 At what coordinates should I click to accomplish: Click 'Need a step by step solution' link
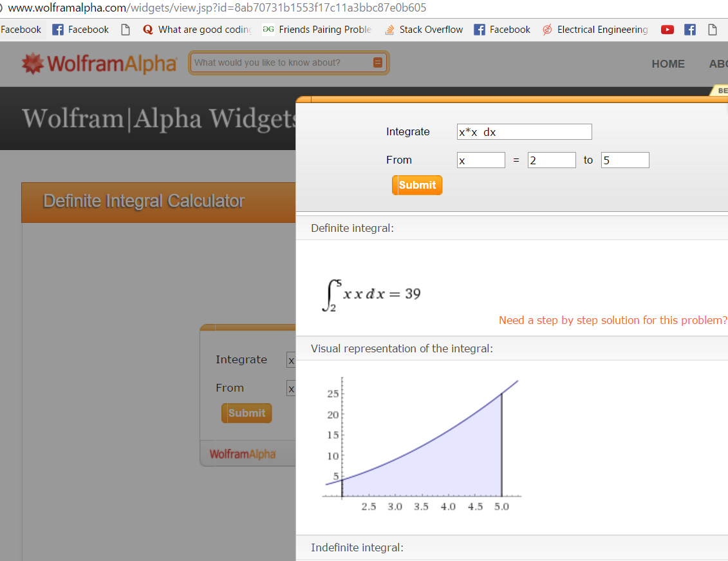[613, 321]
